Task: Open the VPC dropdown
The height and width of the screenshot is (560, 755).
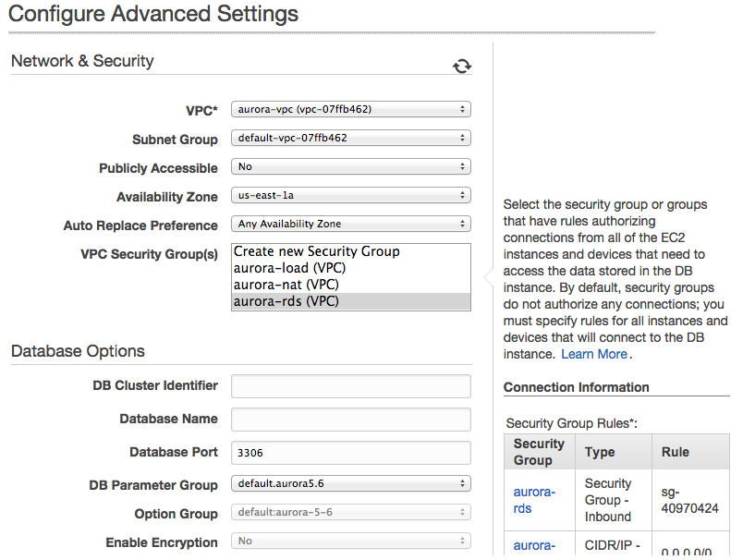Action: coord(350,110)
